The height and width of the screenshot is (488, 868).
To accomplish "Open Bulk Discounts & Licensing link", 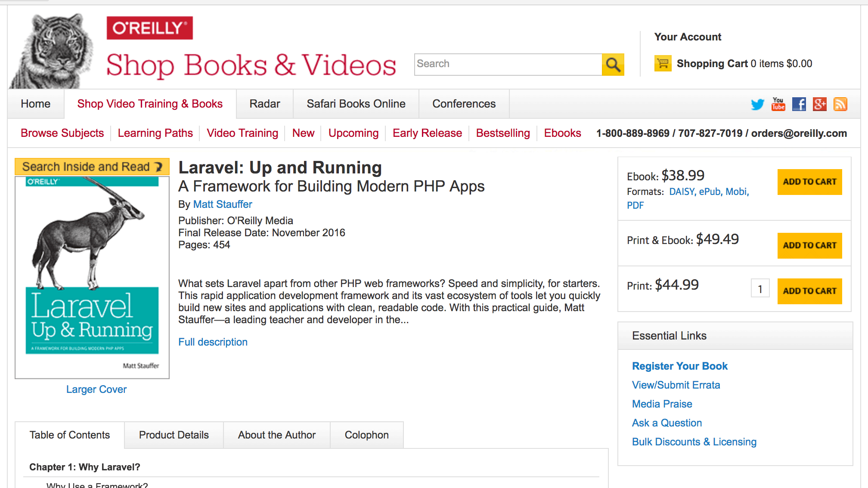I will click(x=694, y=442).
